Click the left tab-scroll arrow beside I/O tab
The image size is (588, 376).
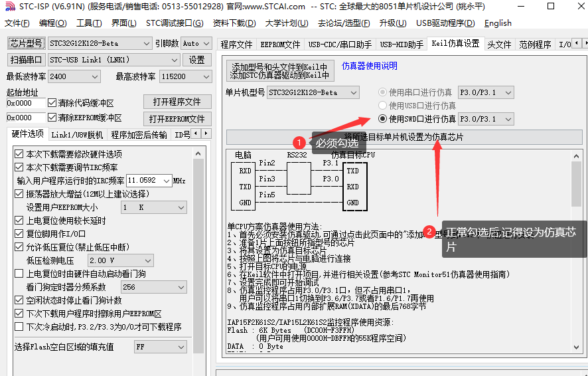576,43
